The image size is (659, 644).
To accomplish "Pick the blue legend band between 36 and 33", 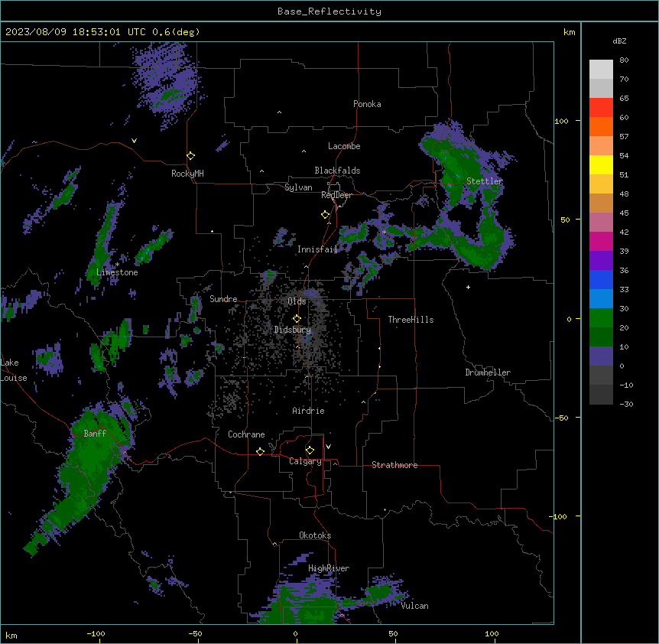I will [x=601, y=279].
